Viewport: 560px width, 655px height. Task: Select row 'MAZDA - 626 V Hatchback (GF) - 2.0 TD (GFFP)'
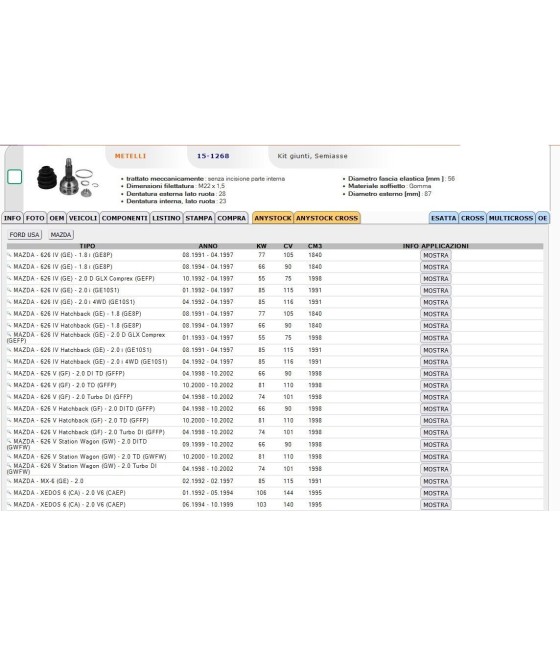tap(275, 421)
